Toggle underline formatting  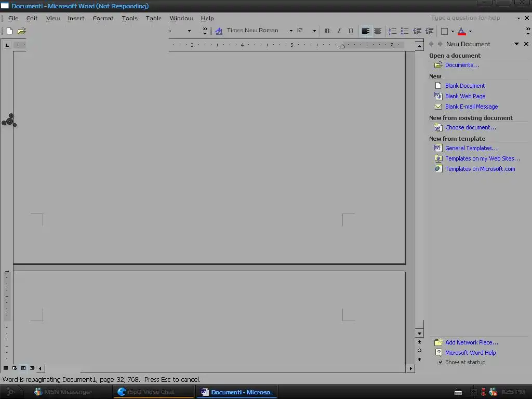point(351,31)
